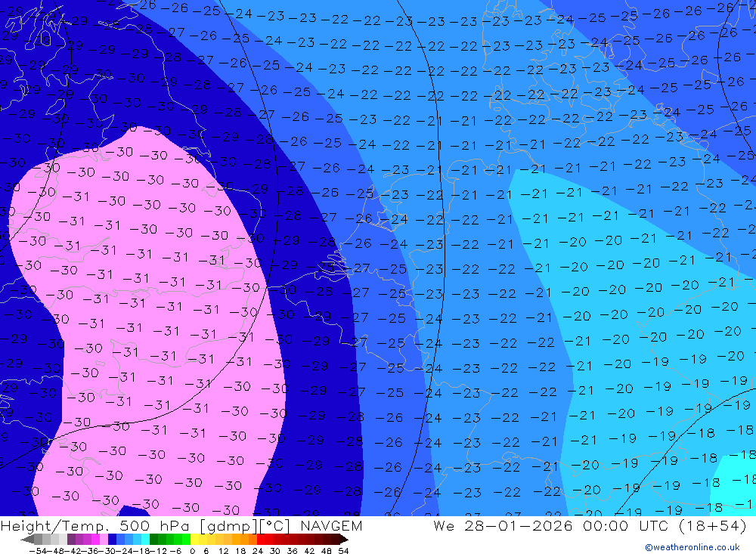Click the NAVGEM model name label

click(331, 526)
